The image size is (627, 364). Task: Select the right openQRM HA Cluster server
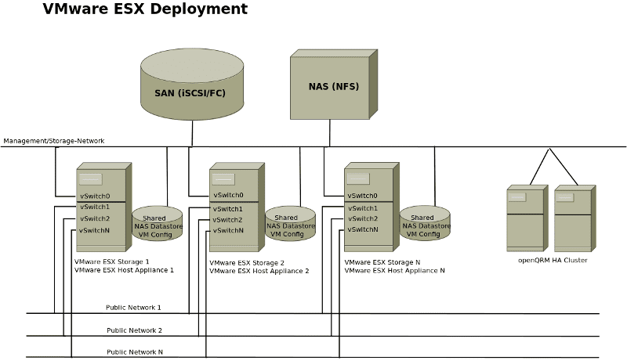pyautogui.click(x=575, y=218)
